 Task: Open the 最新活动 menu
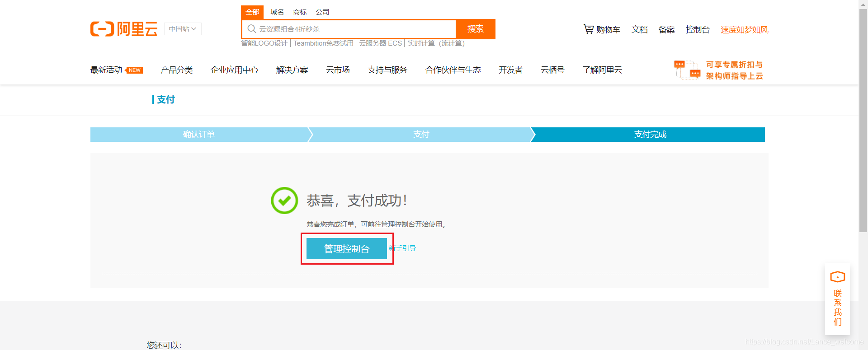click(x=106, y=70)
